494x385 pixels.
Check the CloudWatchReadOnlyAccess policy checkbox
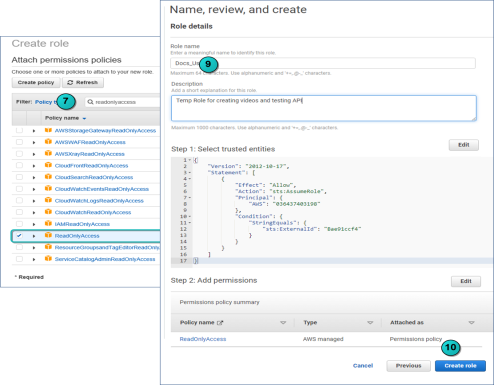(19, 212)
